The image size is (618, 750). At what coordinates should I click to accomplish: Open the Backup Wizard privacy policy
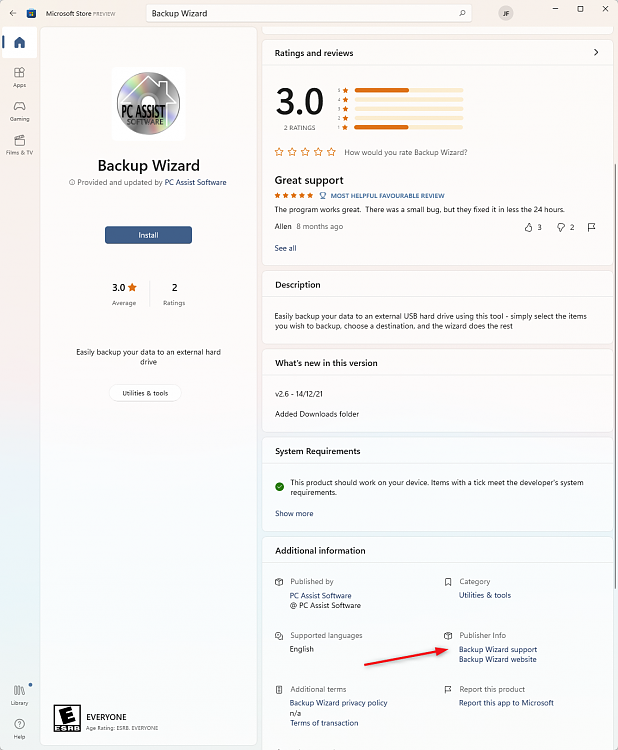click(x=338, y=703)
